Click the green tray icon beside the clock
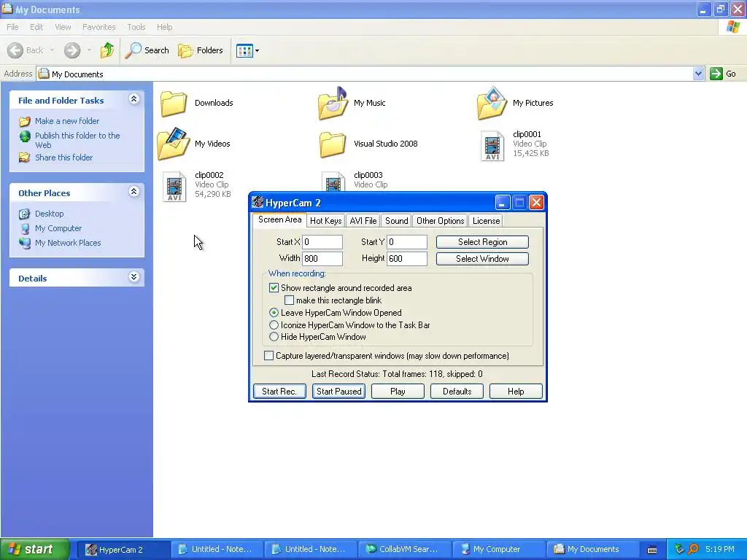Viewport: 747px width, 560px height. [679, 549]
